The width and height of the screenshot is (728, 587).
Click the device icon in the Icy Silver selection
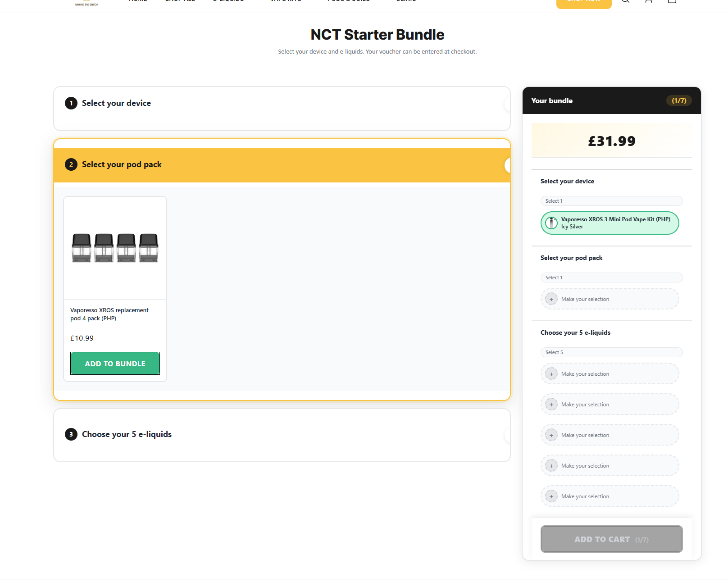click(551, 223)
